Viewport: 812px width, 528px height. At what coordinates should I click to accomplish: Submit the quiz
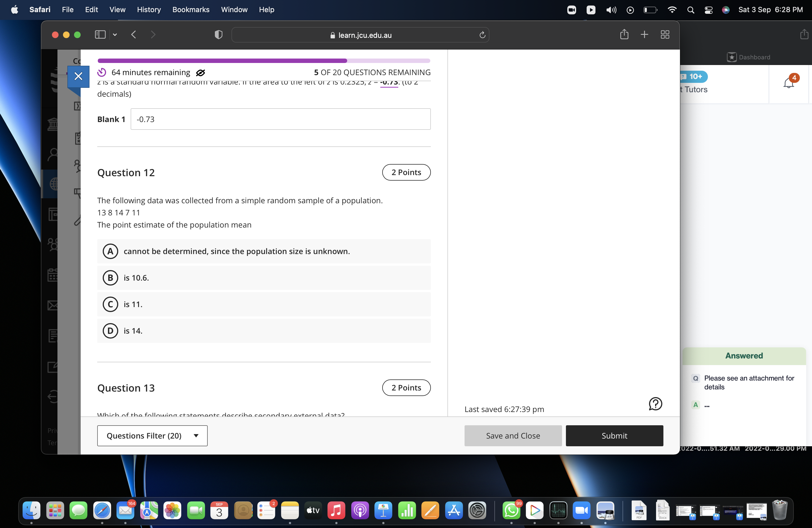tap(614, 435)
